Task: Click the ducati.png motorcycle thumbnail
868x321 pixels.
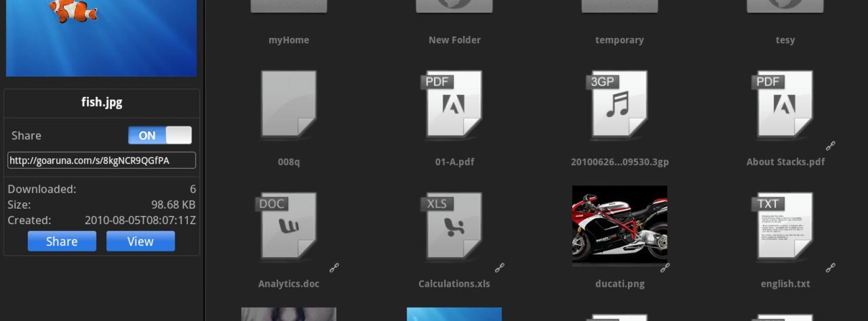Action: 619,225
